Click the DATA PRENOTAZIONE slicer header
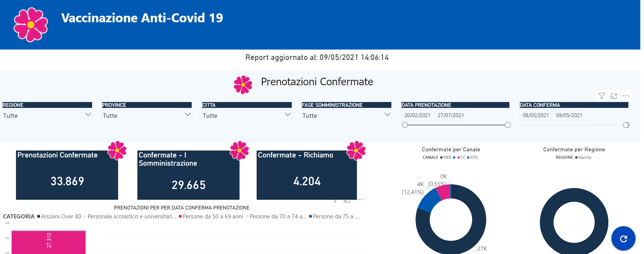The width and height of the screenshot is (644, 254). coord(455,105)
